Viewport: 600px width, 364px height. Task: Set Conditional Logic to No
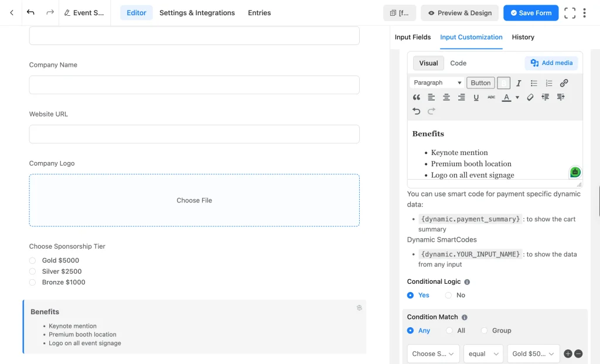tap(455, 295)
